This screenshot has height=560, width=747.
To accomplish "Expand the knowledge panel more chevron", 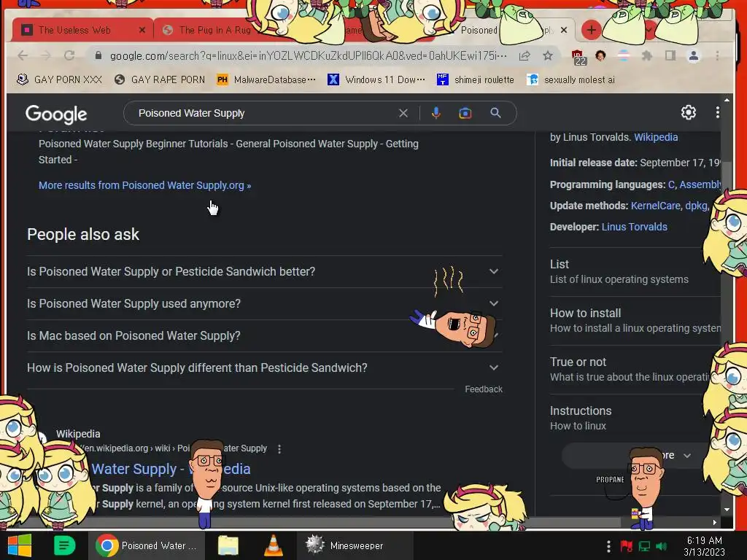I will pyautogui.click(x=687, y=456).
